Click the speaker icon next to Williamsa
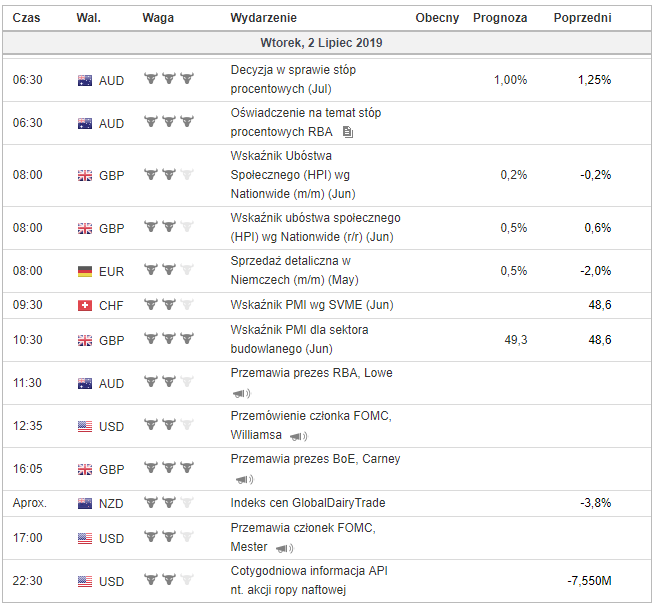The image size is (653, 609). 299,436
